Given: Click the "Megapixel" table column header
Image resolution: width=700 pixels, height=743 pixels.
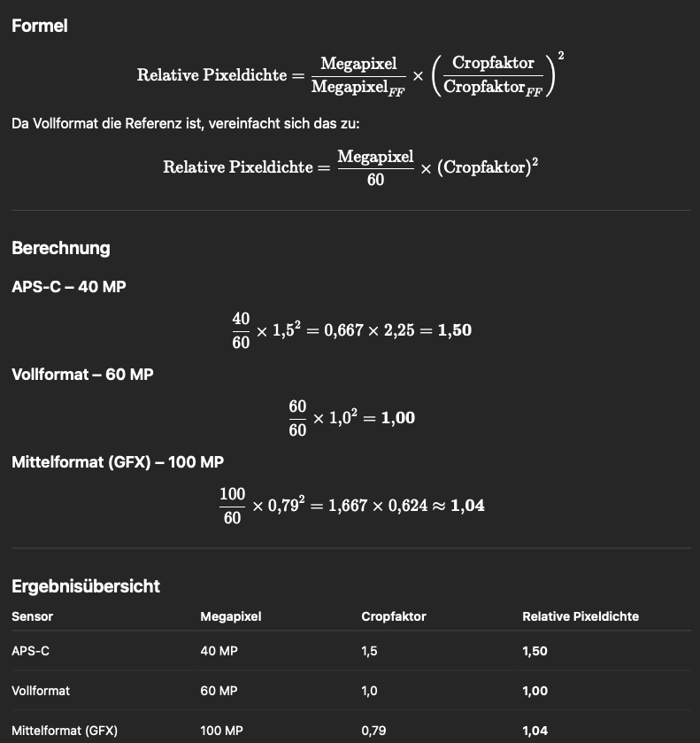Looking at the screenshot, I should (231, 616).
